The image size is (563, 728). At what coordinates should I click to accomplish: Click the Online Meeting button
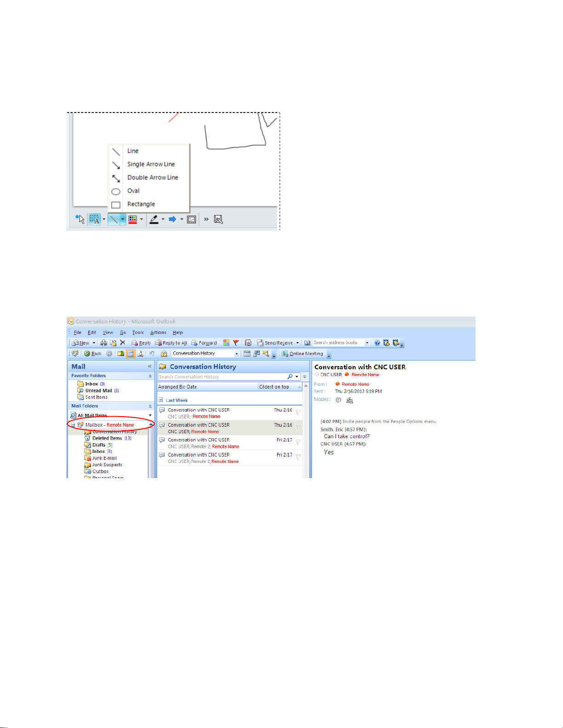(x=302, y=354)
